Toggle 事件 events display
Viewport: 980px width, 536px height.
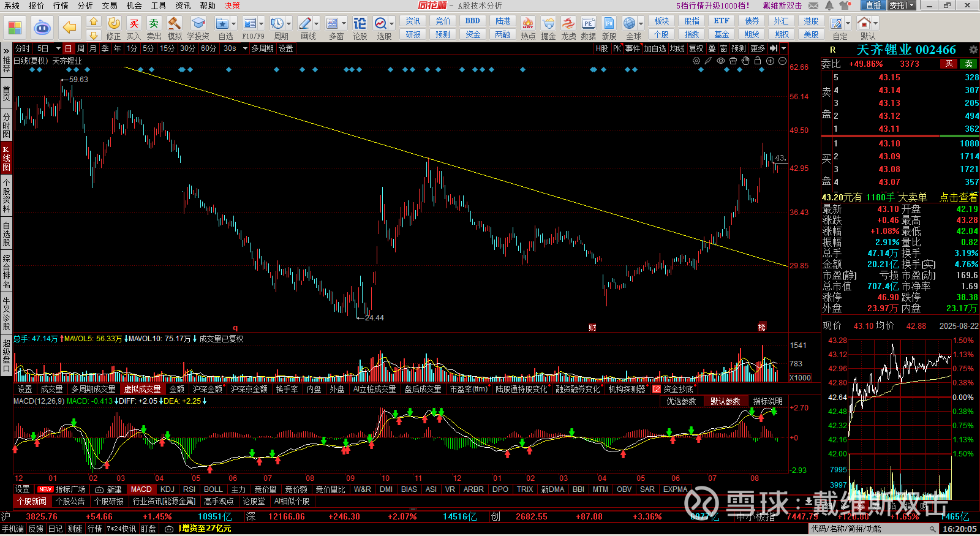point(633,48)
